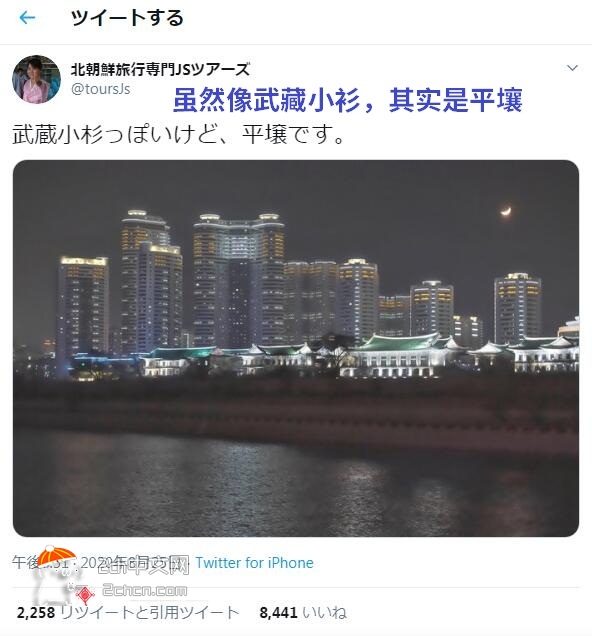Open the Pyongyang night skyline photo
This screenshot has height=636, width=592.
(x=296, y=348)
